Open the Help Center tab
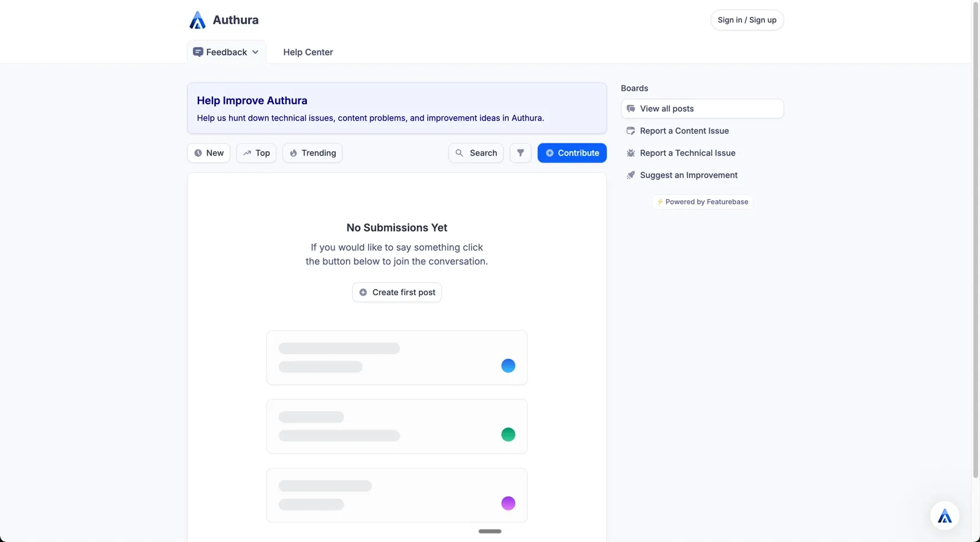980x542 pixels. pyautogui.click(x=308, y=52)
